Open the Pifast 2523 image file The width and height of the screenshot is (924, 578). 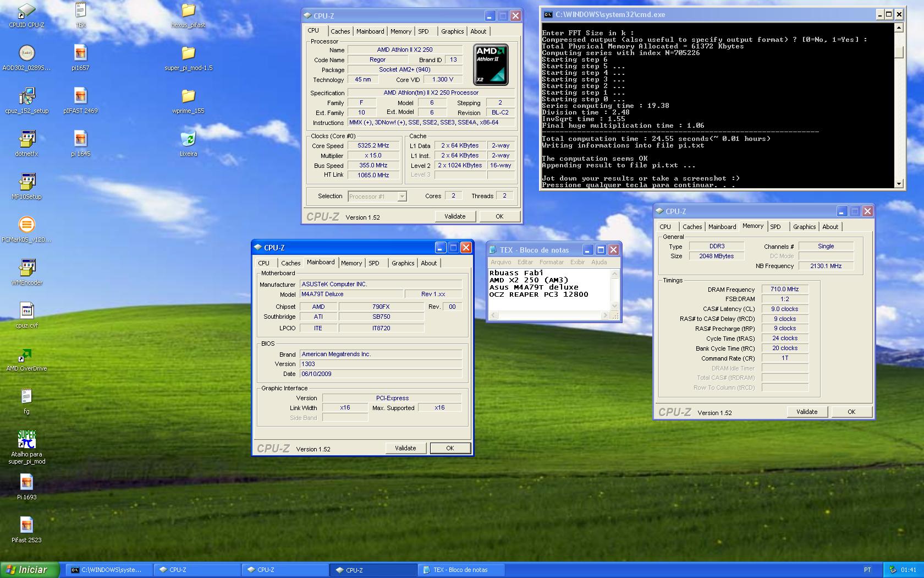26,530
